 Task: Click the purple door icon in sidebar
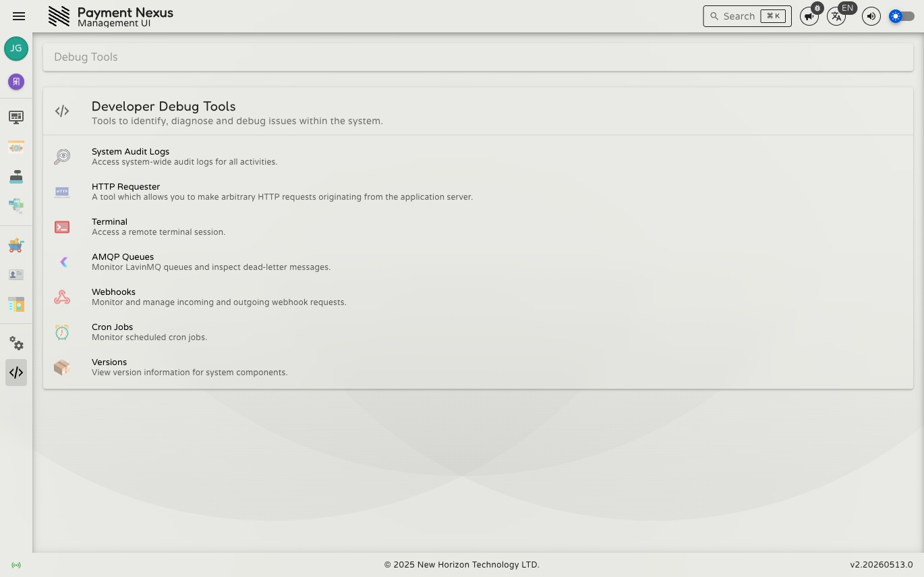pos(16,82)
